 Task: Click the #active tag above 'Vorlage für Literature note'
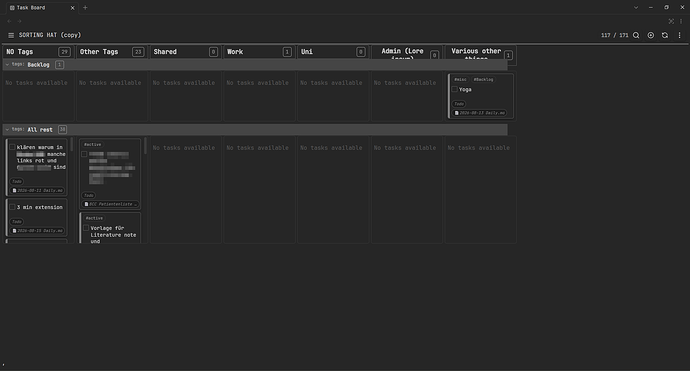[94, 218]
